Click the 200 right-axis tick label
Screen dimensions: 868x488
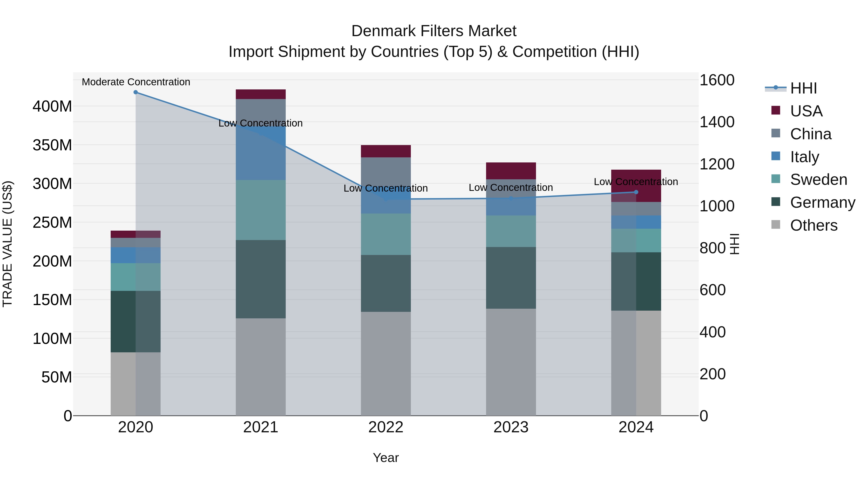tap(713, 374)
